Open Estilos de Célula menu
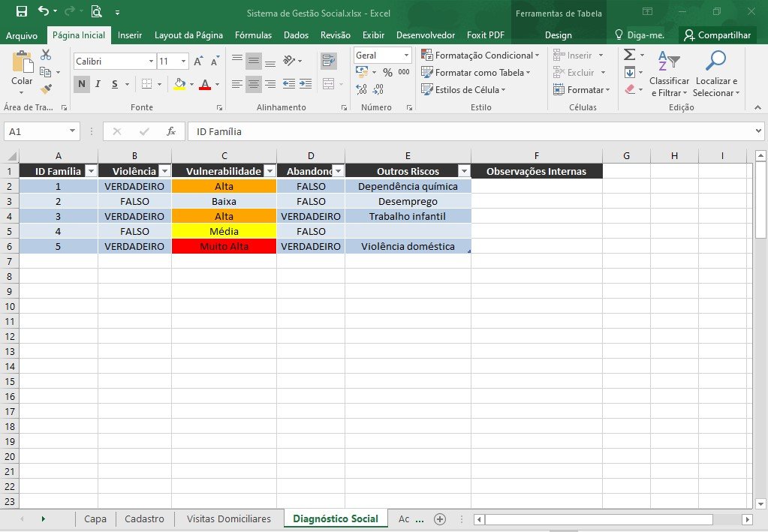The width and height of the screenshot is (768, 532). coord(463,89)
